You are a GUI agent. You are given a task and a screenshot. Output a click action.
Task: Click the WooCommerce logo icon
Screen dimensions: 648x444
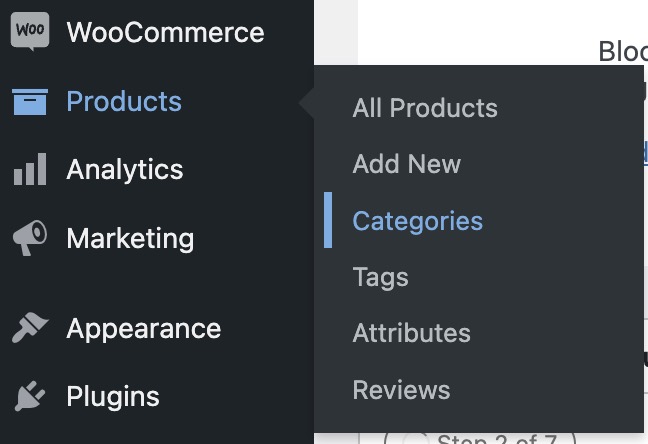[30, 32]
